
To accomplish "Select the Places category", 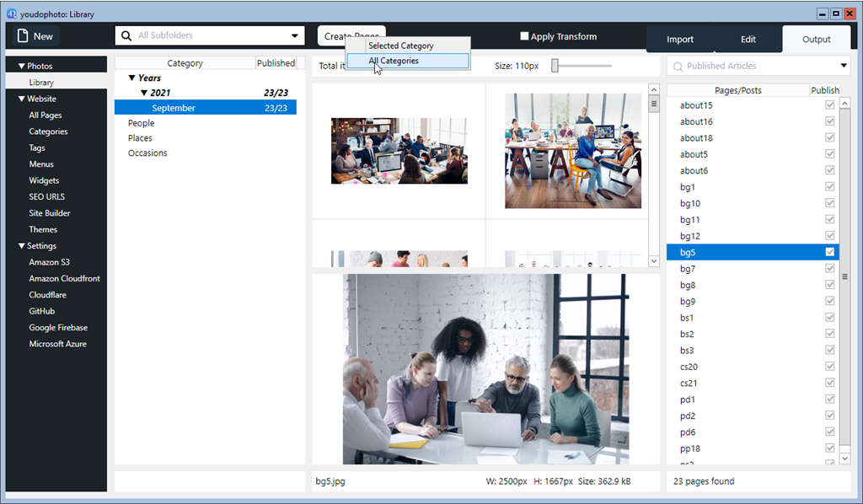I will point(140,138).
